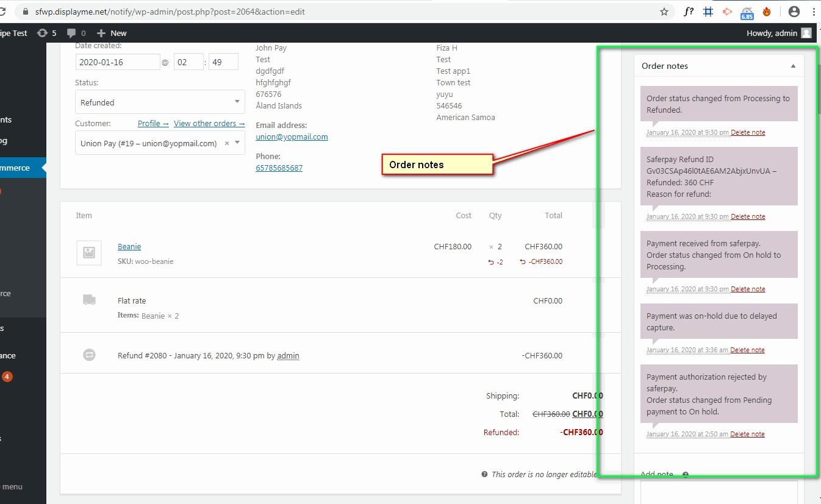Click the bookmark star icon in address bar
The image size is (821, 504).
pyautogui.click(x=664, y=12)
